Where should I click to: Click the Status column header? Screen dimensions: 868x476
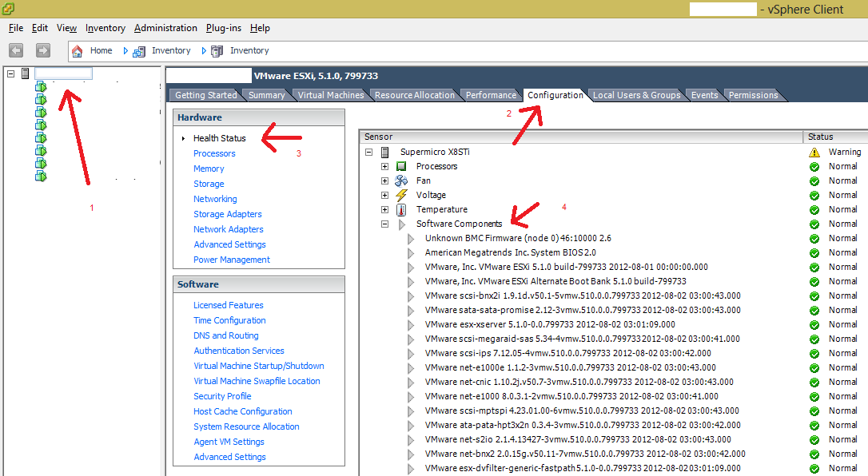click(x=836, y=137)
